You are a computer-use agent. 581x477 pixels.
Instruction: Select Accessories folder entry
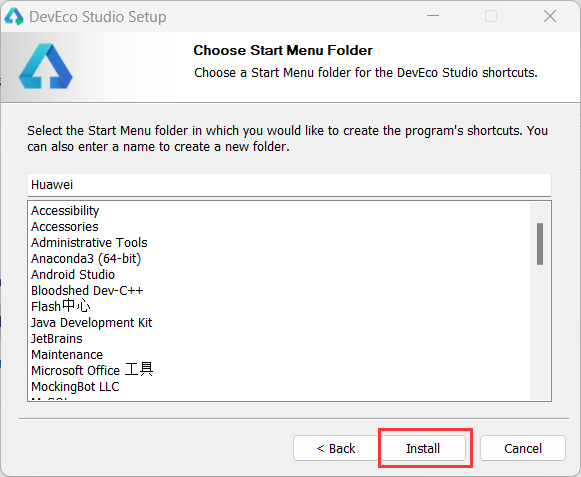pyautogui.click(x=65, y=226)
